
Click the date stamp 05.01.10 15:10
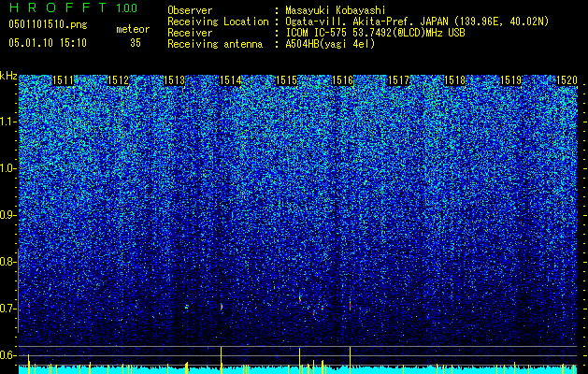(48, 42)
